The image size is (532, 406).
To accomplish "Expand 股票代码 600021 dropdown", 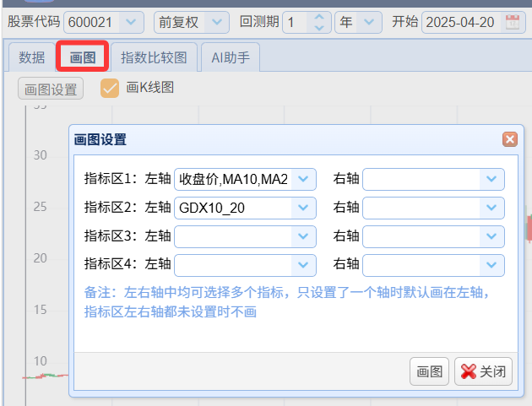I will [131, 23].
